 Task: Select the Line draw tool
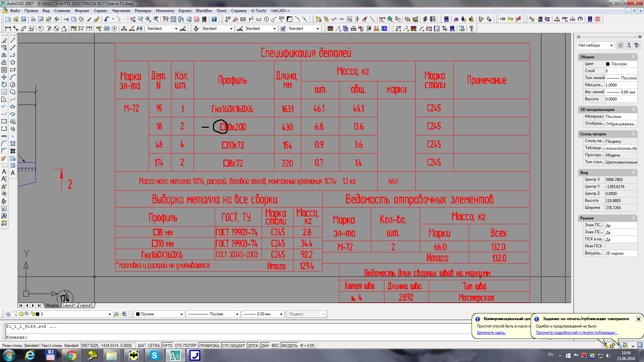[13, 40]
